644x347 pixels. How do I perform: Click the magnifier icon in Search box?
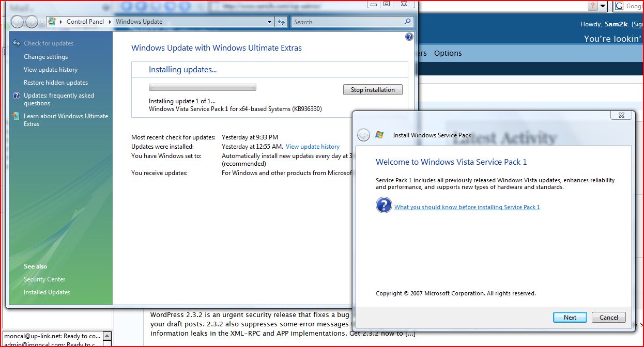pos(407,22)
